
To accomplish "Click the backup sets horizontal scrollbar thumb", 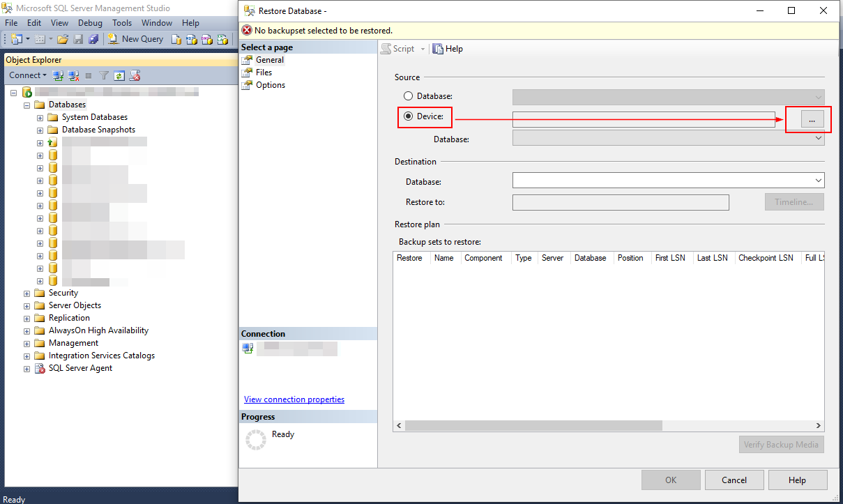I will [x=533, y=425].
